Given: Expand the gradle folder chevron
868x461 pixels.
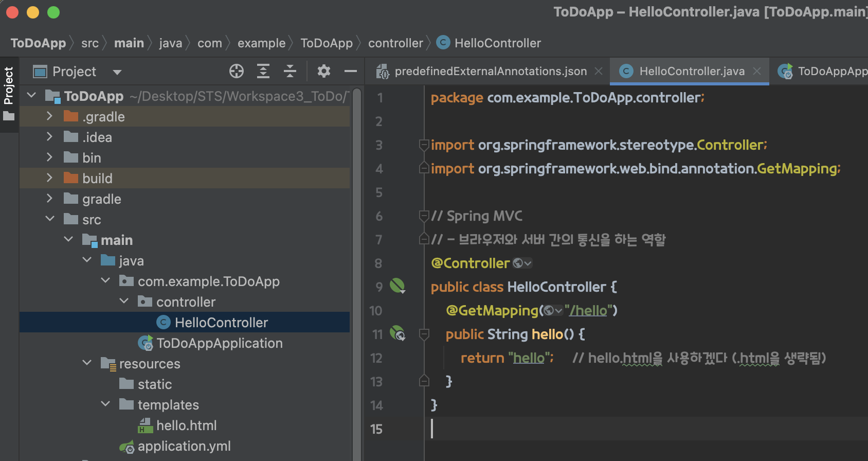Looking at the screenshot, I should pos(49,198).
